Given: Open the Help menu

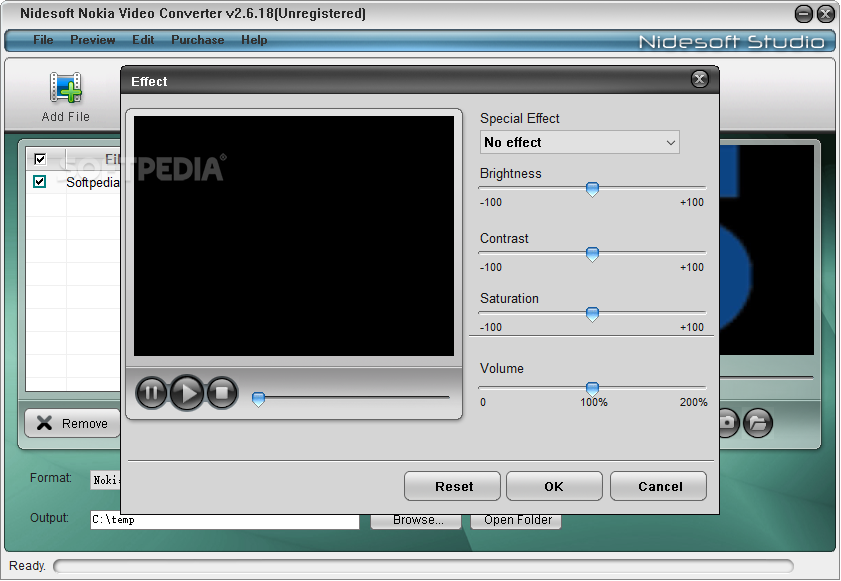Looking at the screenshot, I should pyautogui.click(x=254, y=40).
